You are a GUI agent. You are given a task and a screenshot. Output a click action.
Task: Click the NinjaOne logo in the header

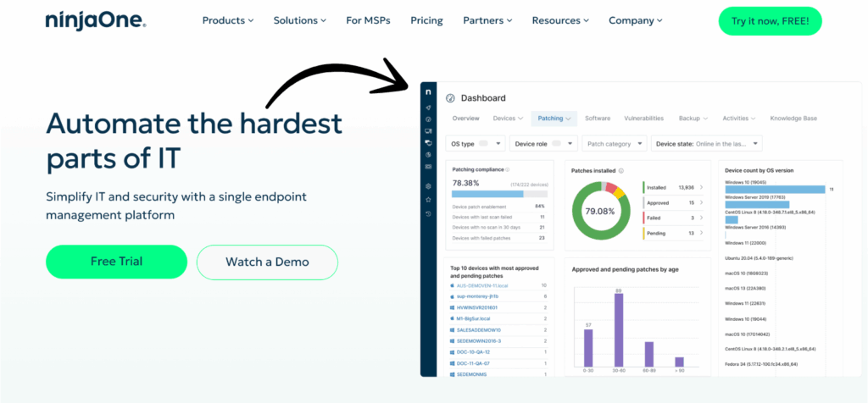click(x=96, y=20)
